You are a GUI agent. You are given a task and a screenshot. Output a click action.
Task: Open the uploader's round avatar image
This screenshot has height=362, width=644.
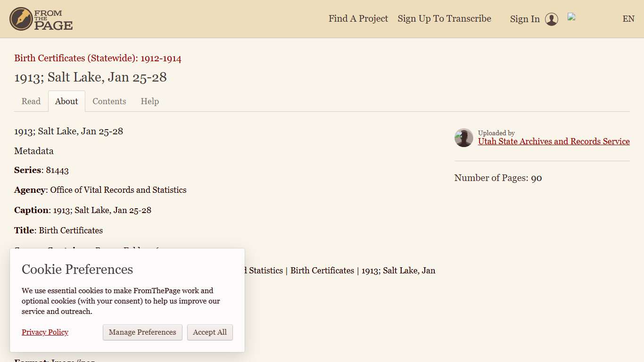pos(463,138)
